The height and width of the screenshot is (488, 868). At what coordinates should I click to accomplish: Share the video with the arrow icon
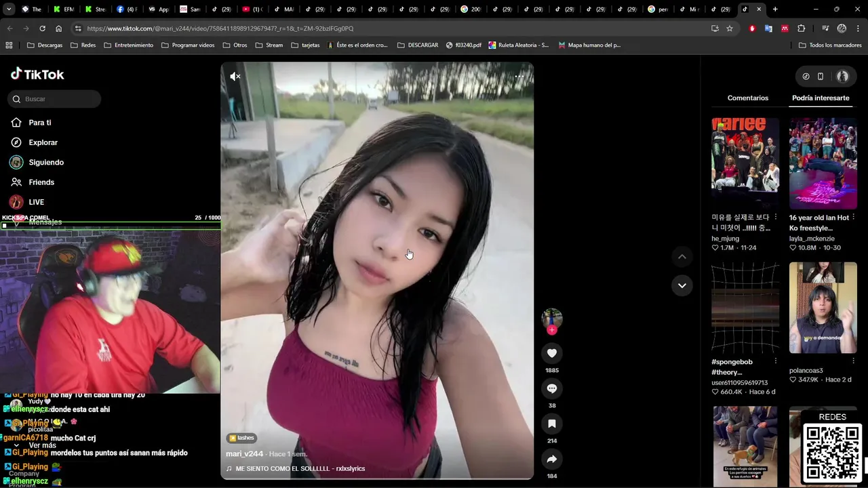point(552,459)
